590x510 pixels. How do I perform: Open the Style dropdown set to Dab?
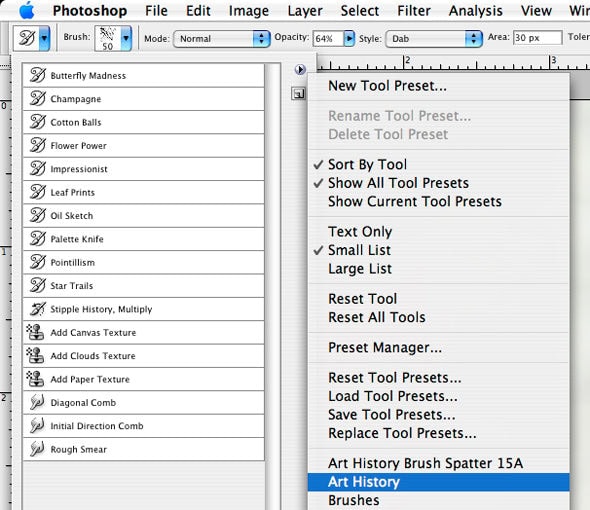(x=434, y=39)
